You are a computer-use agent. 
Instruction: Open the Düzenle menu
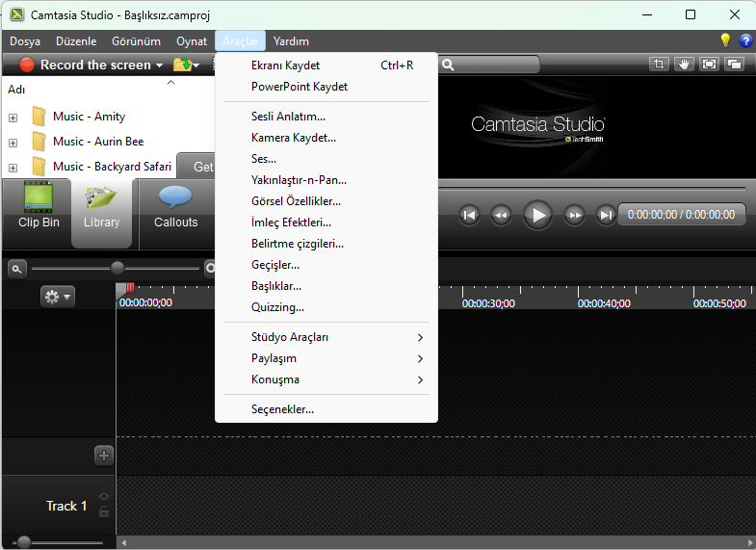click(76, 41)
